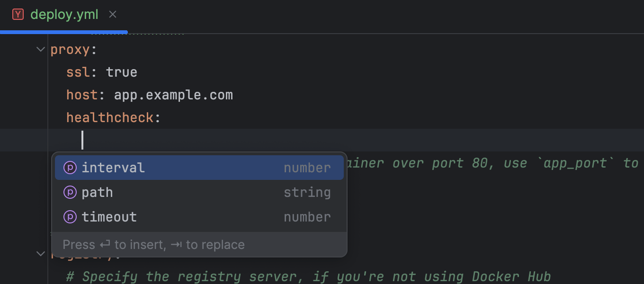
Task: Close the deploy.yml tab
Action: 113,15
